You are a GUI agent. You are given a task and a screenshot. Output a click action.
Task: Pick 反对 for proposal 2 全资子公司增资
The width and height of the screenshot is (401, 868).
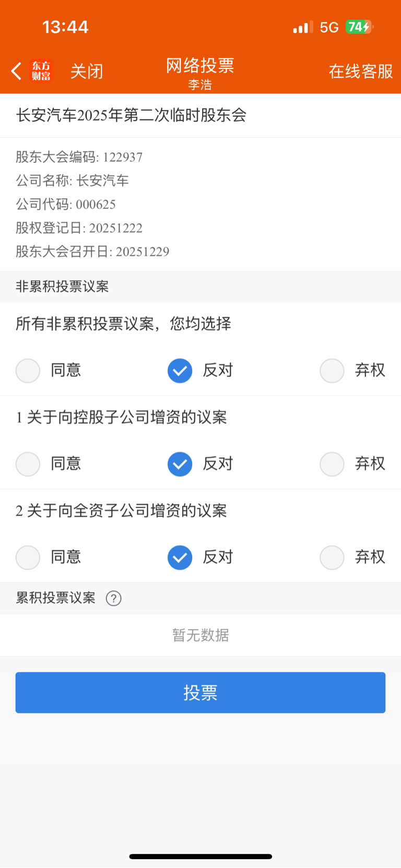point(180,557)
